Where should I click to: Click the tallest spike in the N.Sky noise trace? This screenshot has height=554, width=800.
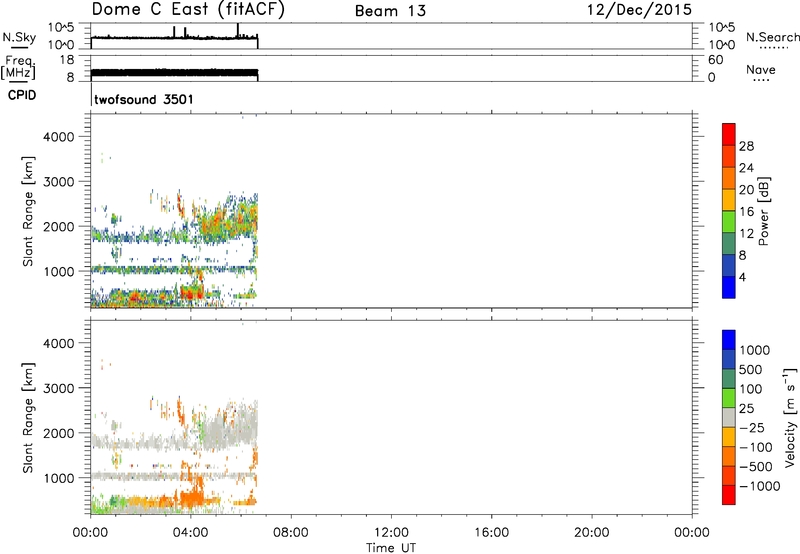(x=238, y=30)
